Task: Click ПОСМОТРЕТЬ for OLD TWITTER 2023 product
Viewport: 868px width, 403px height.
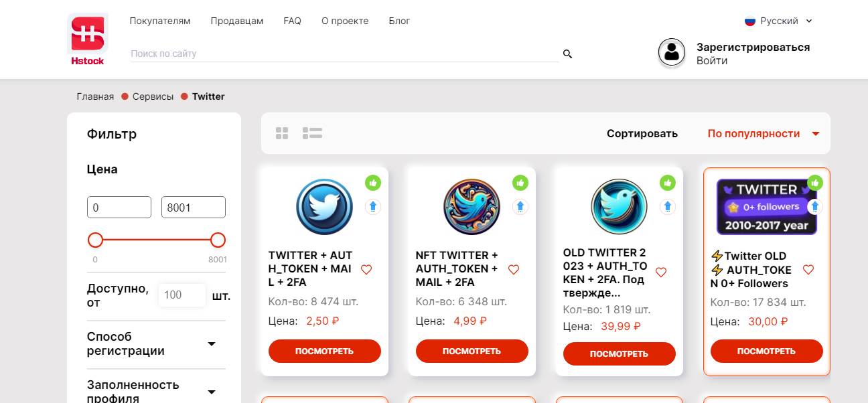Action: pyautogui.click(x=620, y=354)
